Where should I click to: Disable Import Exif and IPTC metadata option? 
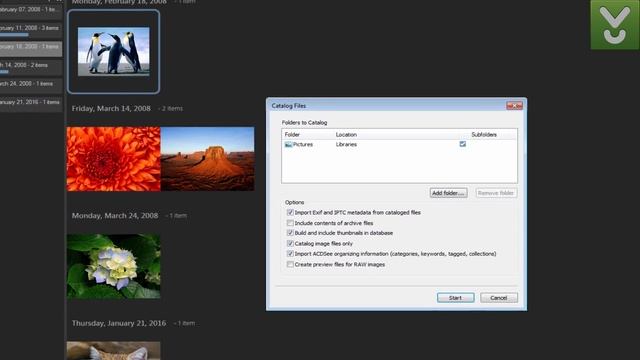pos(290,213)
